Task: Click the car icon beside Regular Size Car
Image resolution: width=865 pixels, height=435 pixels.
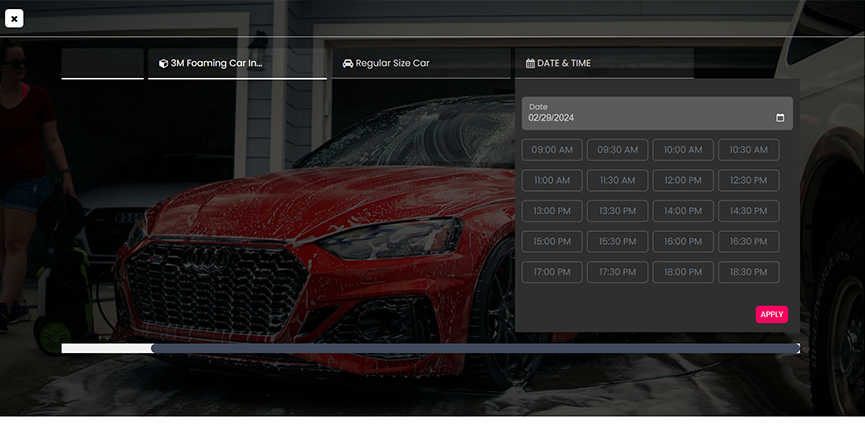Action: [x=347, y=63]
